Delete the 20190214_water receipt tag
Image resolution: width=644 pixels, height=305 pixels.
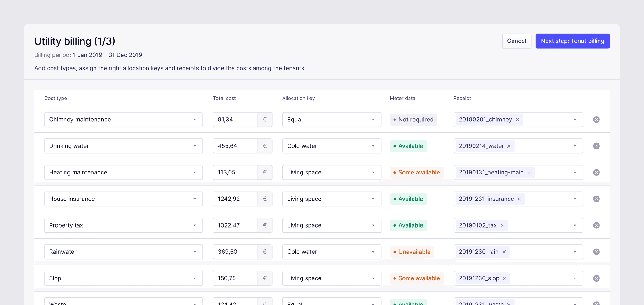pyautogui.click(x=509, y=146)
